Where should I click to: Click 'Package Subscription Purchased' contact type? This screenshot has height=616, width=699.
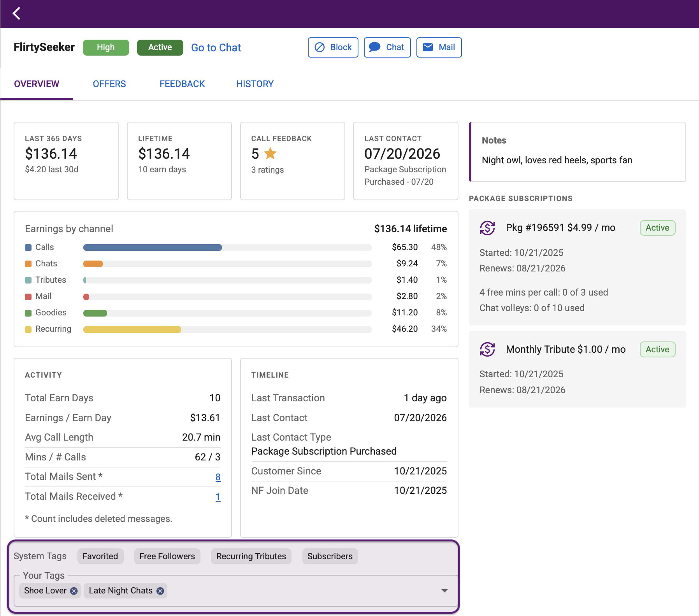[x=324, y=451]
